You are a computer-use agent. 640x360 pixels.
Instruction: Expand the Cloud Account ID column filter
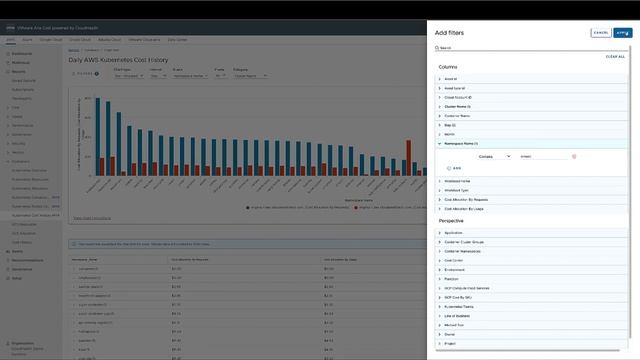tap(531, 98)
